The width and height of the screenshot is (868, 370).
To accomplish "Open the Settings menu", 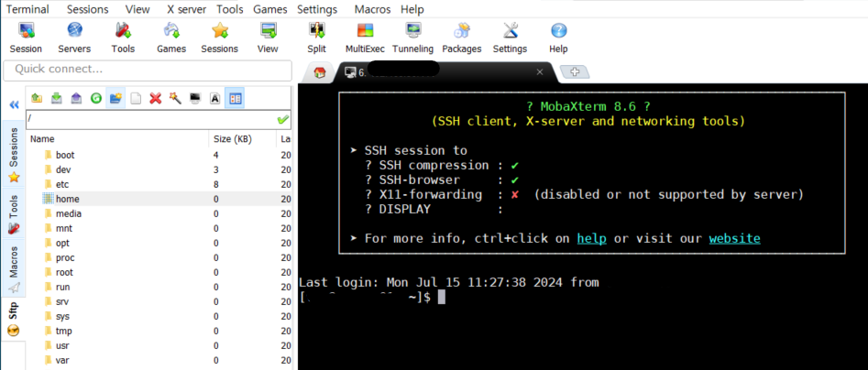I will tap(317, 9).
